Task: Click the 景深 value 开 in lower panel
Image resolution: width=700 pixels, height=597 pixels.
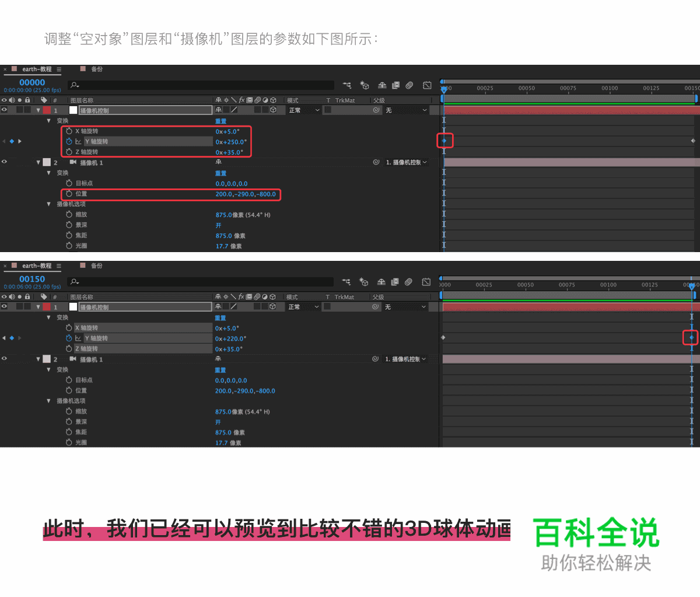Action: 218,422
